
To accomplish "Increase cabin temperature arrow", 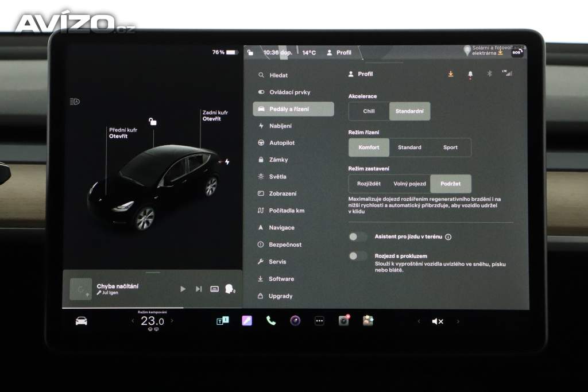I will point(172,321).
